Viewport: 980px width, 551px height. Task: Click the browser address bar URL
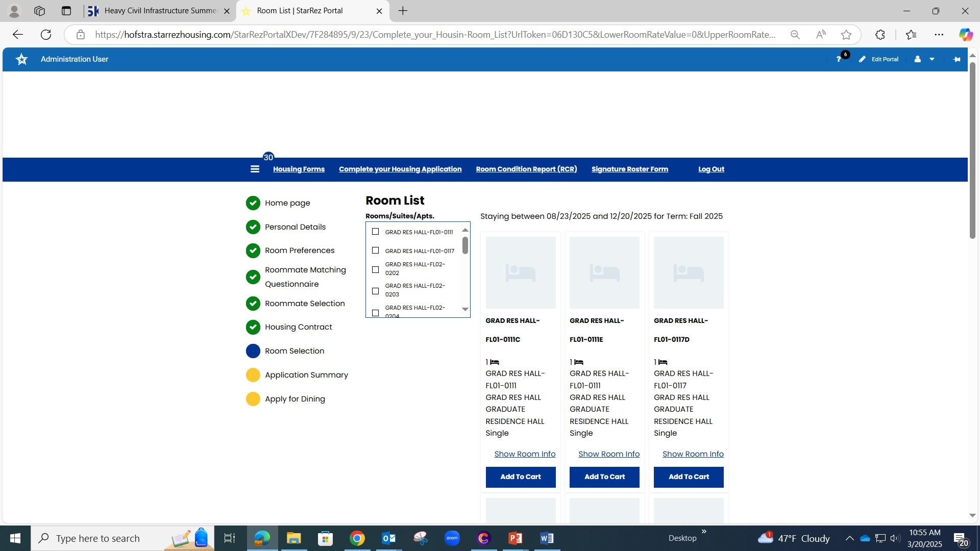click(434, 35)
